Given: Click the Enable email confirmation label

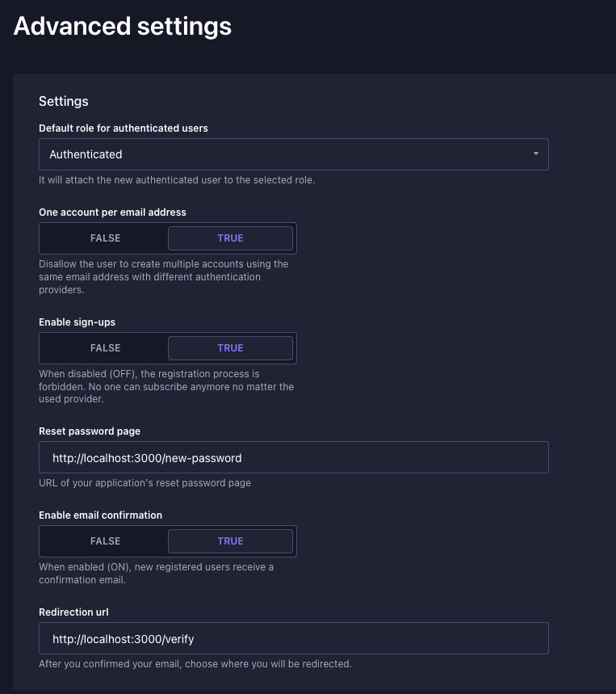Looking at the screenshot, I should 100,515.
